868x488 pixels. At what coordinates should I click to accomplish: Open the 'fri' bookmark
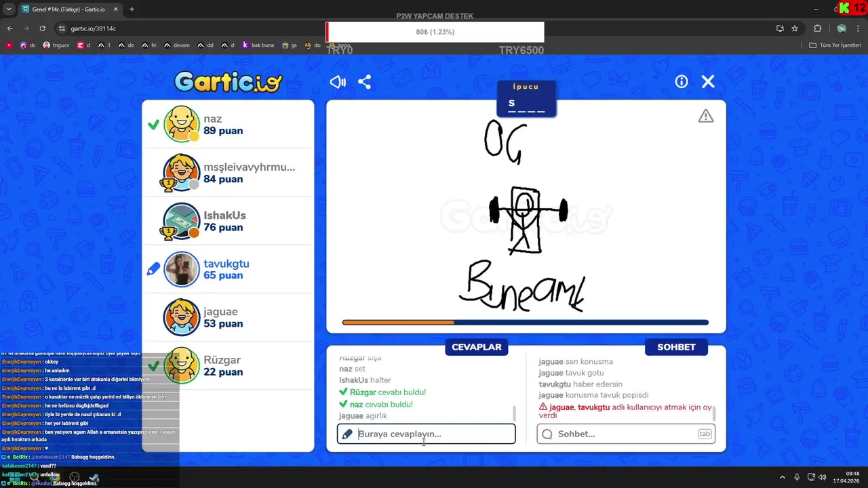click(x=149, y=45)
